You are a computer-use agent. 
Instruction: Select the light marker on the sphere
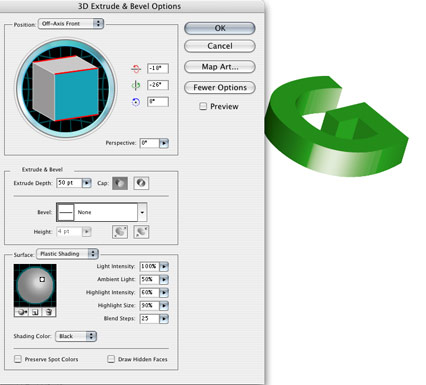[x=42, y=279]
